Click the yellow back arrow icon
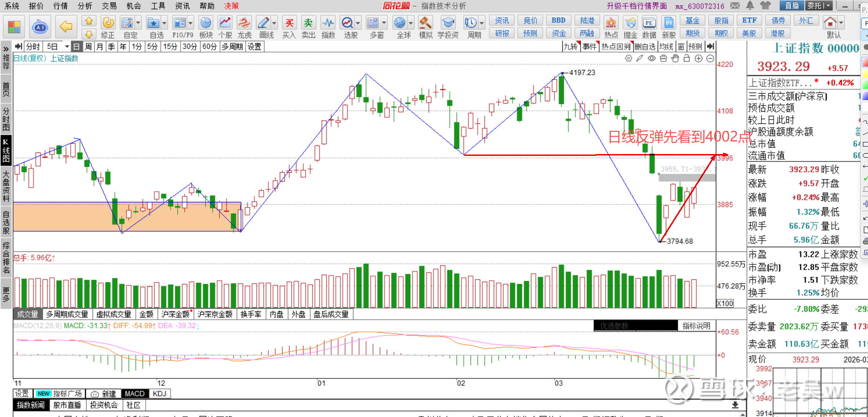The height and width of the screenshot is (417, 868). [x=66, y=27]
